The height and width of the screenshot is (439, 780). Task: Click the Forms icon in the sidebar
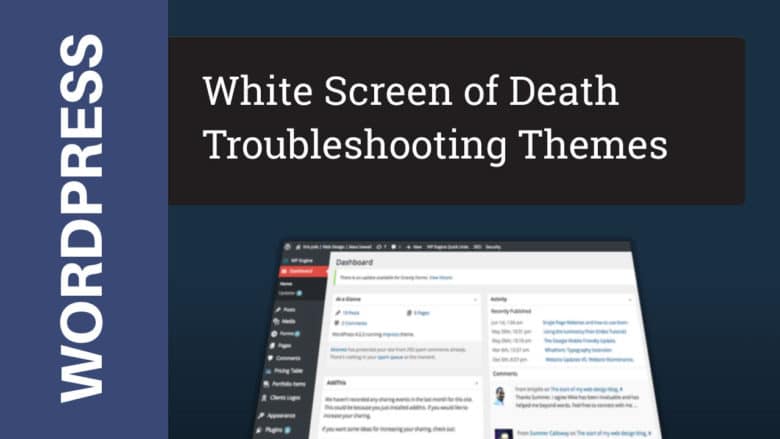tap(274, 334)
